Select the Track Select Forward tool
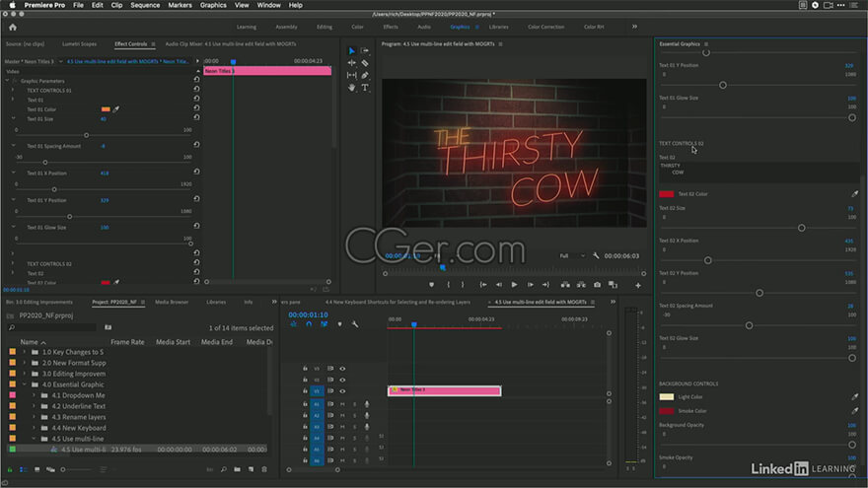The width and height of the screenshot is (868, 488). coord(365,51)
